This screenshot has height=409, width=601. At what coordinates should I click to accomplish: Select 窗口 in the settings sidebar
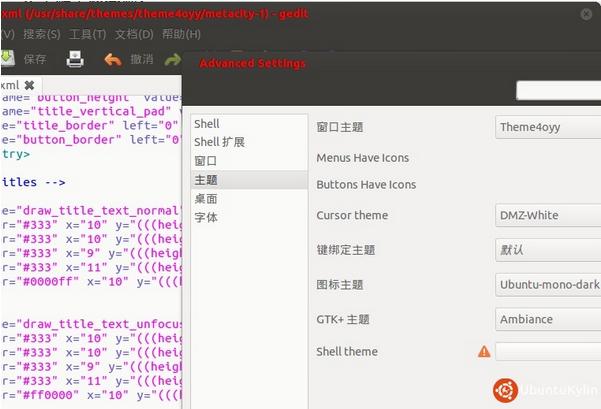[x=249, y=161]
